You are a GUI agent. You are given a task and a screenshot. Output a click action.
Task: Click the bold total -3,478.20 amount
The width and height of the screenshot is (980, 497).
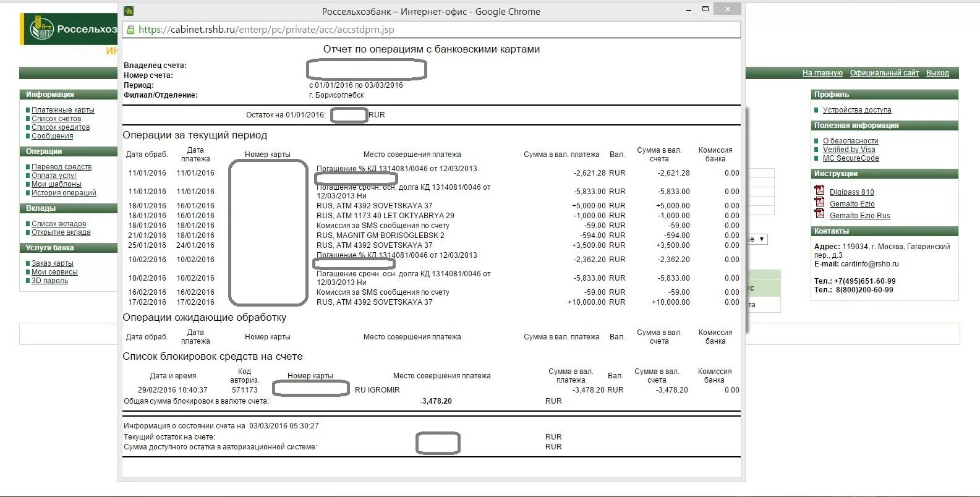436,401
